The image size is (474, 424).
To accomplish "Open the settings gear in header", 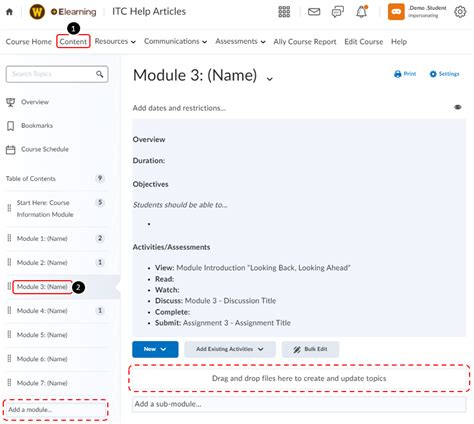I will click(x=460, y=12).
